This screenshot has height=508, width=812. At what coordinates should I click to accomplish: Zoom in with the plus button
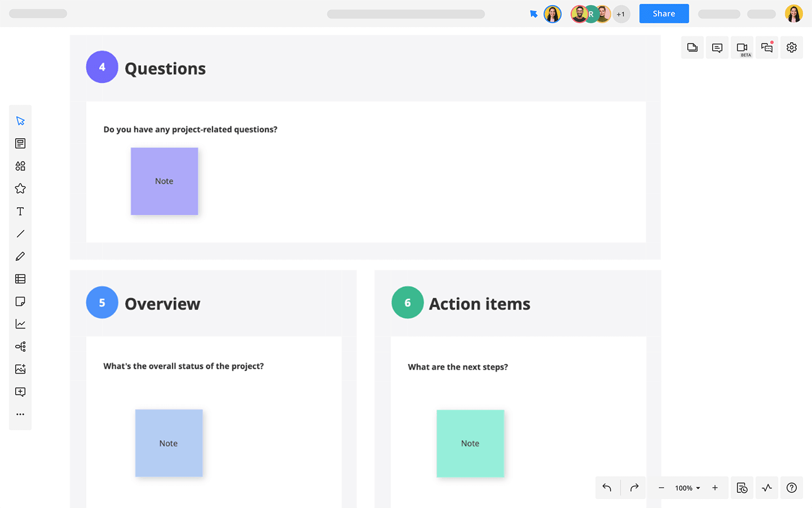(x=715, y=488)
